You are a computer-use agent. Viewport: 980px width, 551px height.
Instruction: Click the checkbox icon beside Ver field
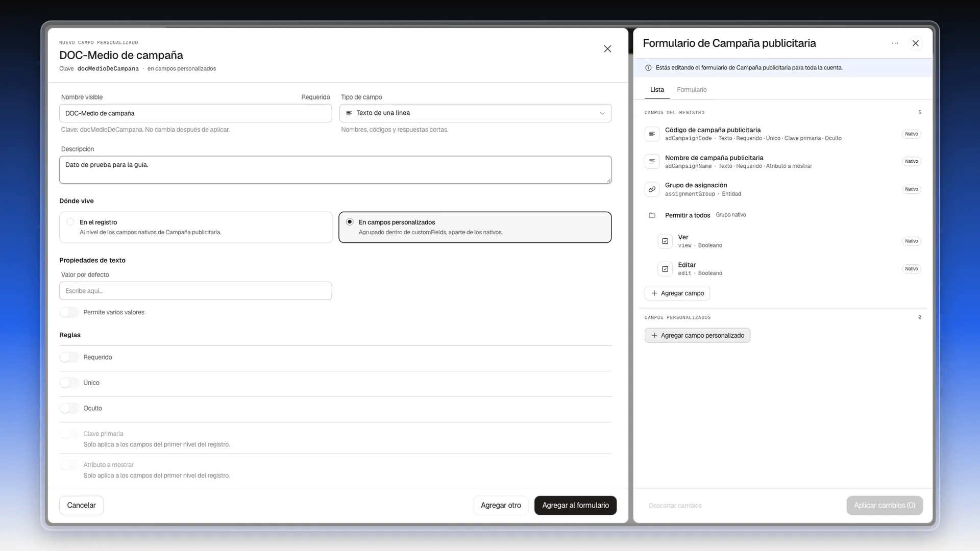tap(665, 241)
